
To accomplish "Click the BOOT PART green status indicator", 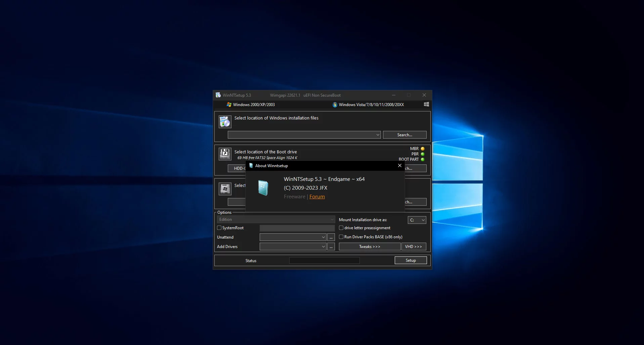I will point(423,159).
